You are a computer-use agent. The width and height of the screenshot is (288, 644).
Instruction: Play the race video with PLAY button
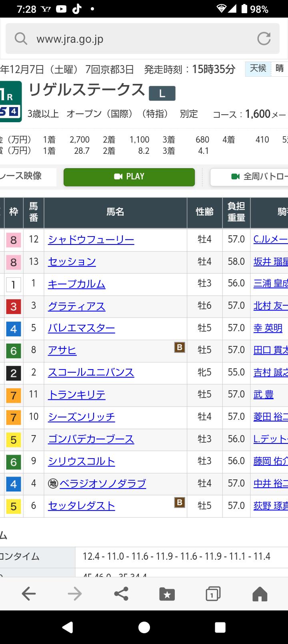pyautogui.click(x=129, y=177)
